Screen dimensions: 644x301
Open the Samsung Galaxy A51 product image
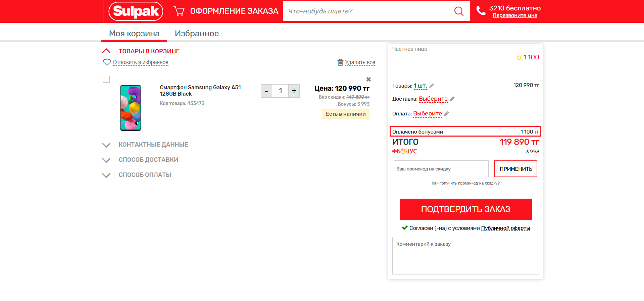coord(131,108)
